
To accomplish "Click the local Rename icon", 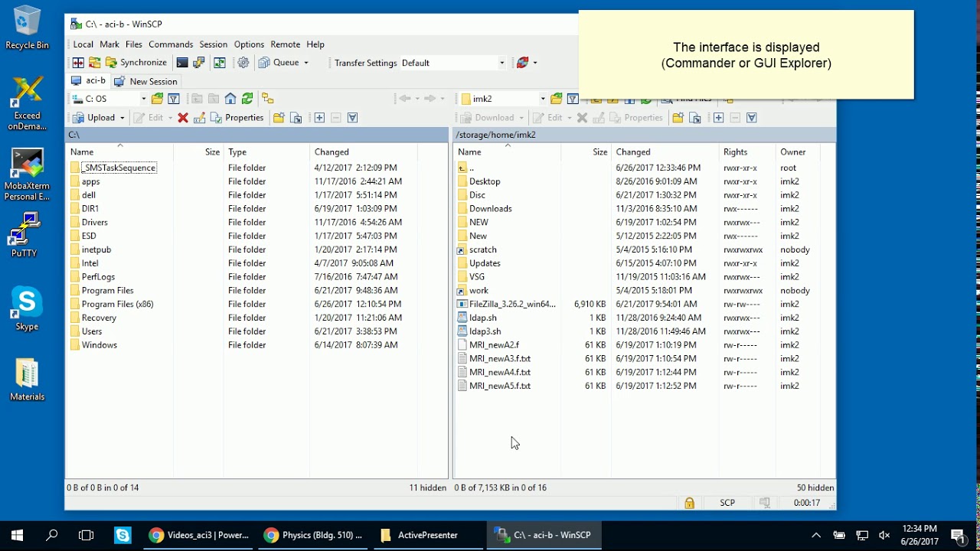I will click(200, 118).
